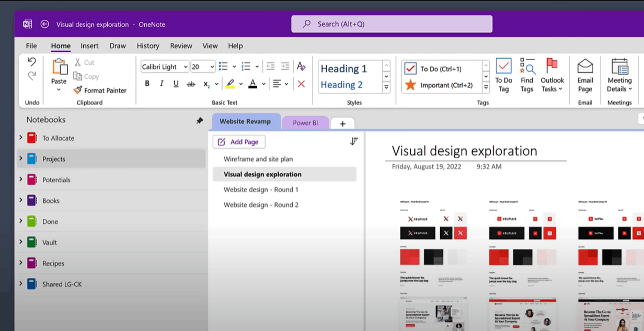Expand the Tags gallery
644x331 pixels.
click(486, 87)
